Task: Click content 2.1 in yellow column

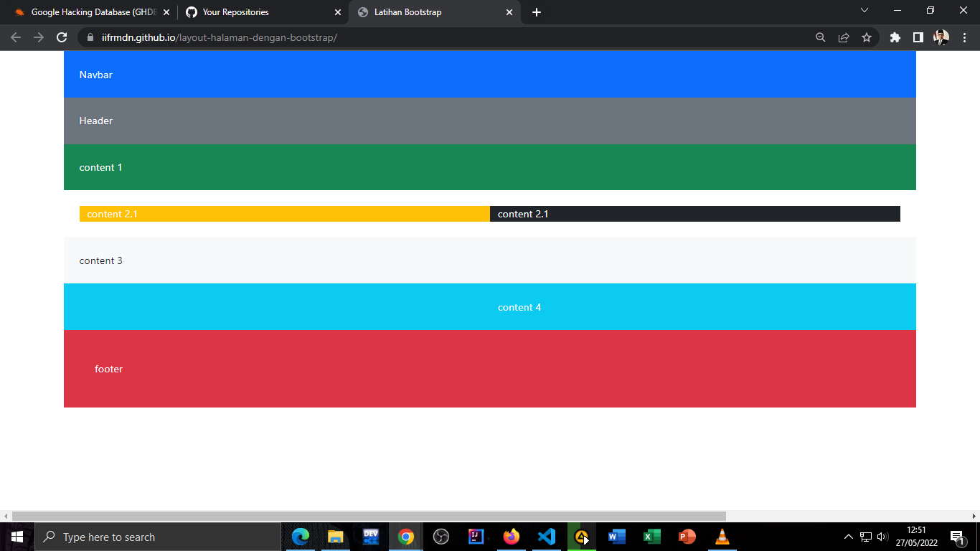Action: pyautogui.click(x=112, y=214)
